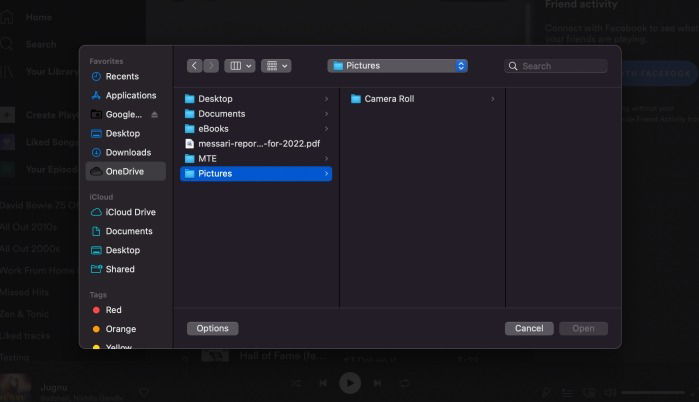Image resolution: width=699 pixels, height=402 pixels.
Task: Expand the eBooks folder chevron
Action: click(326, 129)
